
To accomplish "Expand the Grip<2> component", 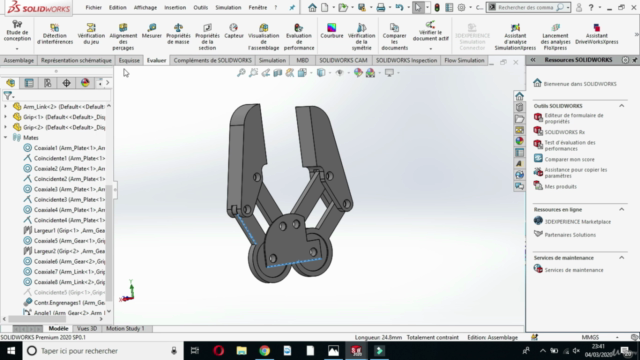I will [6, 127].
